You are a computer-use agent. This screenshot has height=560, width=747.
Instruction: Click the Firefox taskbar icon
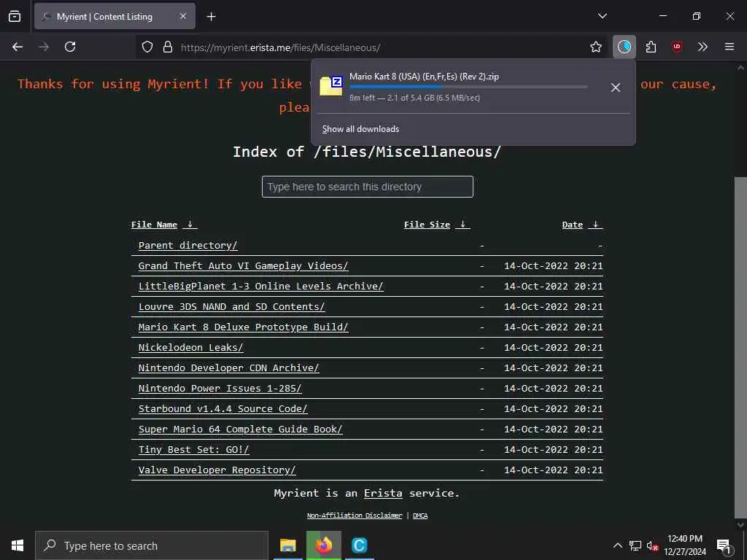click(323, 545)
